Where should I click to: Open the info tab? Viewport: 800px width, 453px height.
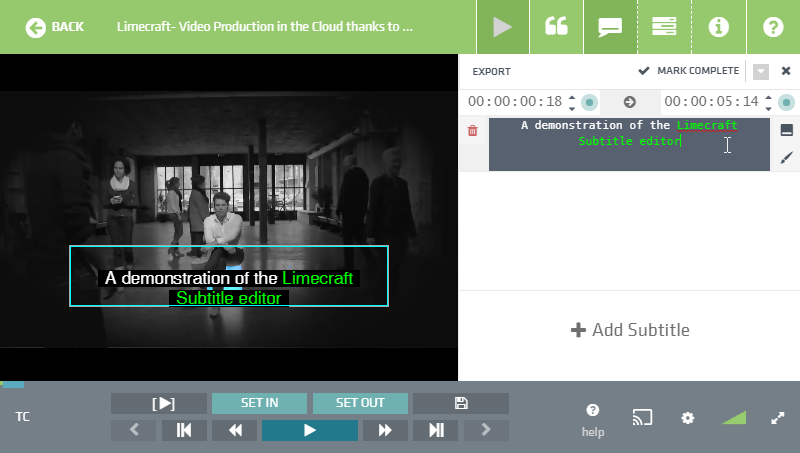pyautogui.click(x=718, y=27)
